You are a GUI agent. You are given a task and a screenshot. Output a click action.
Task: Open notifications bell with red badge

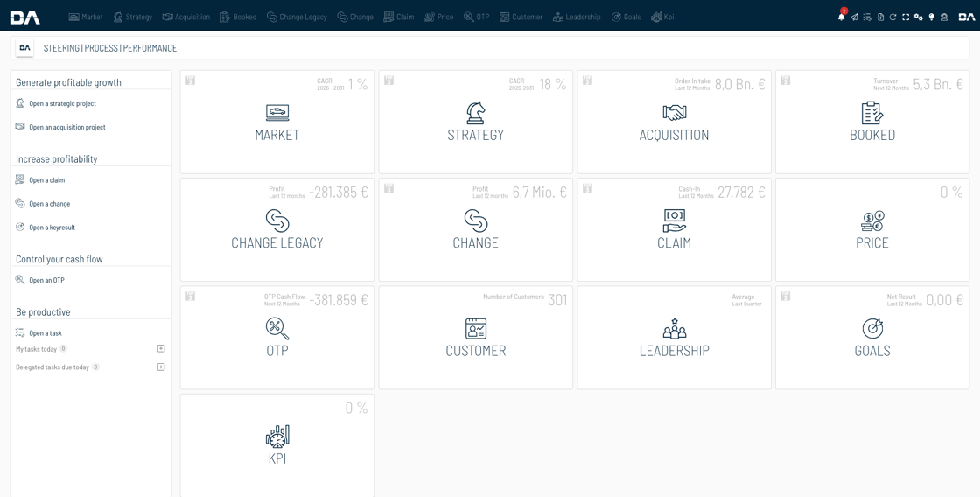[841, 17]
